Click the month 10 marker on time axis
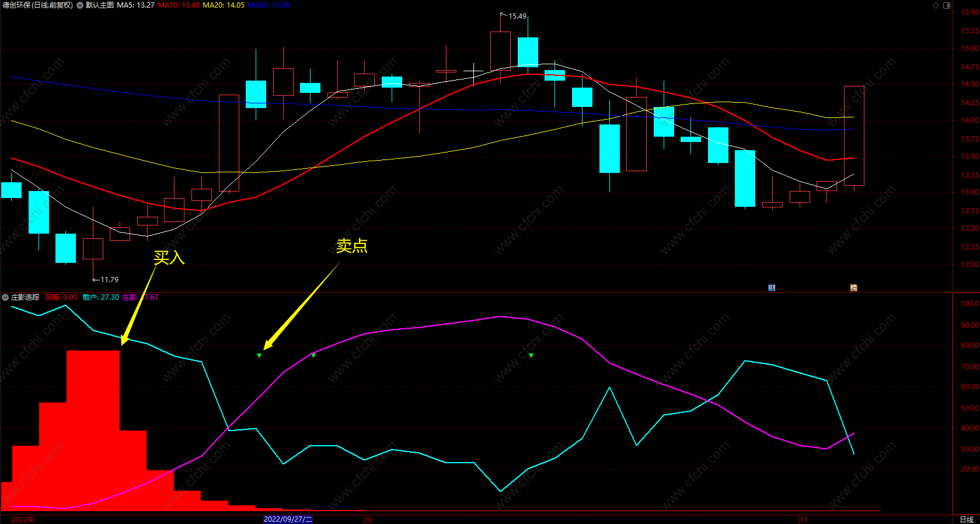 tap(368, 519)
